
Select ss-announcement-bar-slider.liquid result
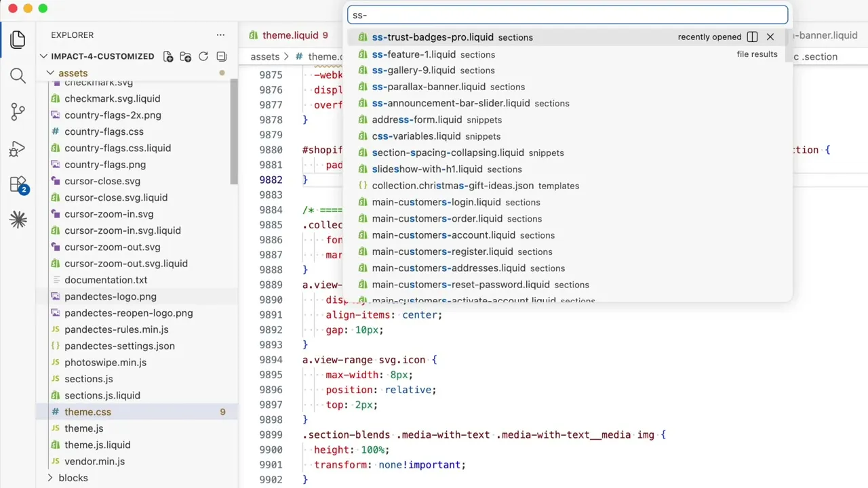[x=568, y=104]
